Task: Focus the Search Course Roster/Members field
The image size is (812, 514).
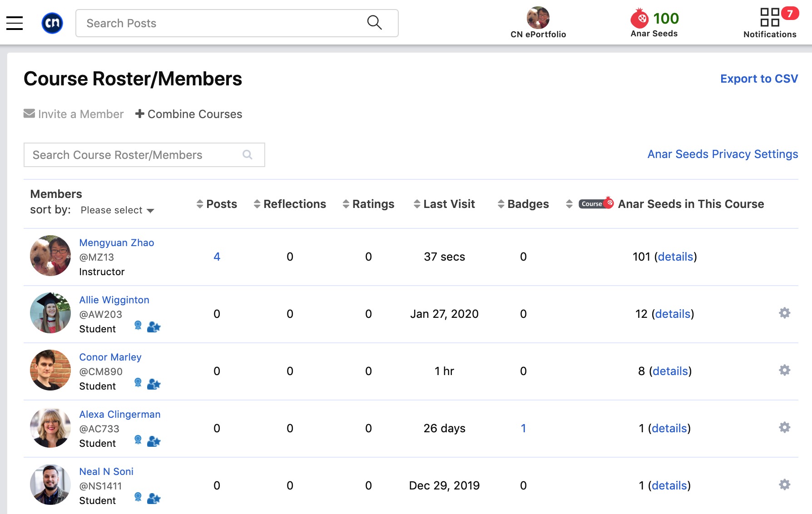Action: 144,155
